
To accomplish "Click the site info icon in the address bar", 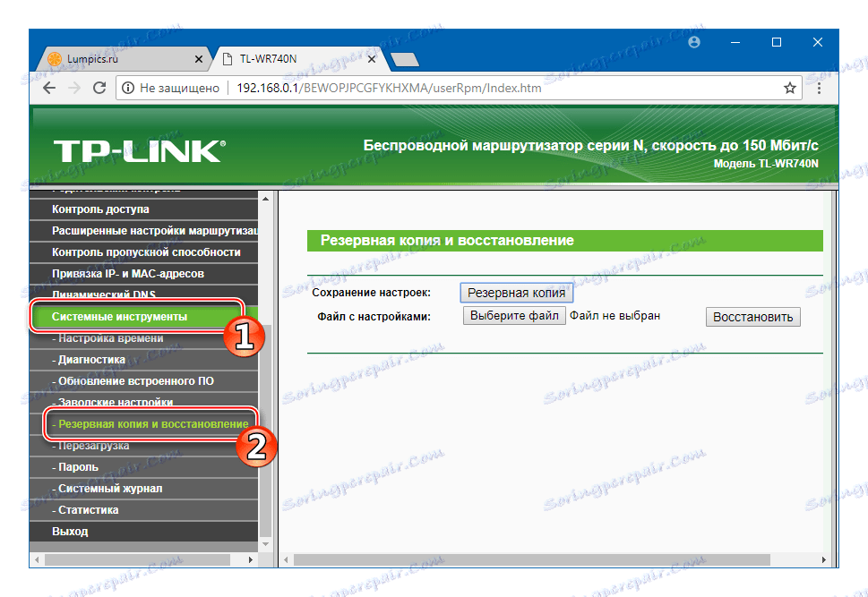I will [128, 88].
